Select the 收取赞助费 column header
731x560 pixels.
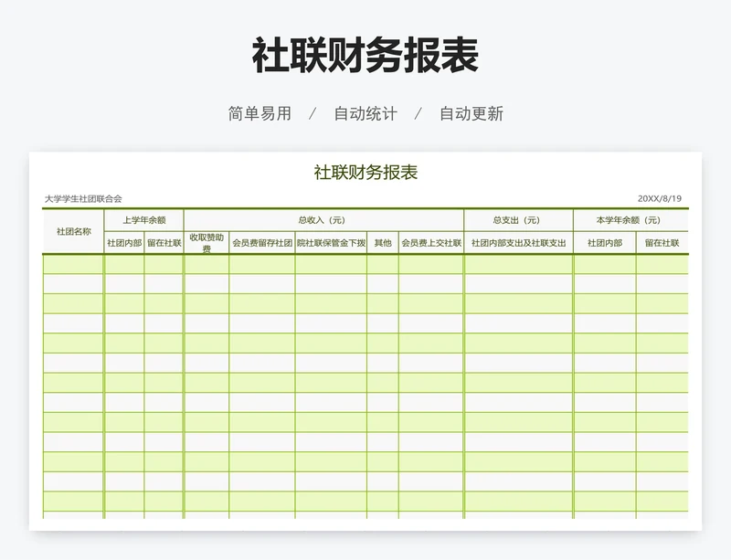coord(207,243)
